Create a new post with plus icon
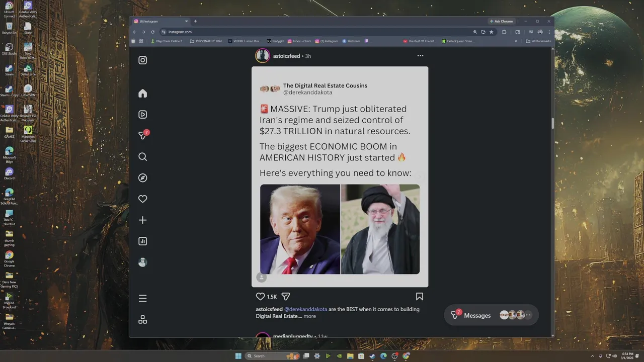This screenshot has height=362, width=644. pyautogui.click(x=143, y=220)
